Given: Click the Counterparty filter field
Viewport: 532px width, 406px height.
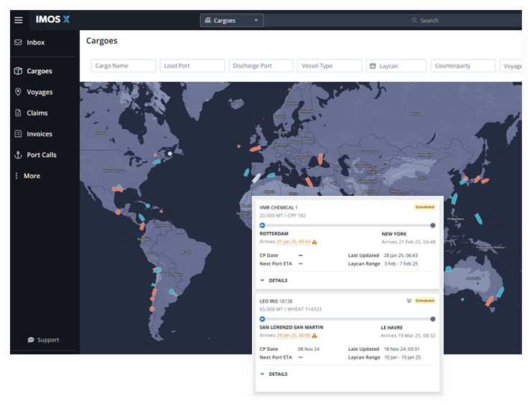Looking at the screenshot, I should pyautogui.click(x=463, y=66).
